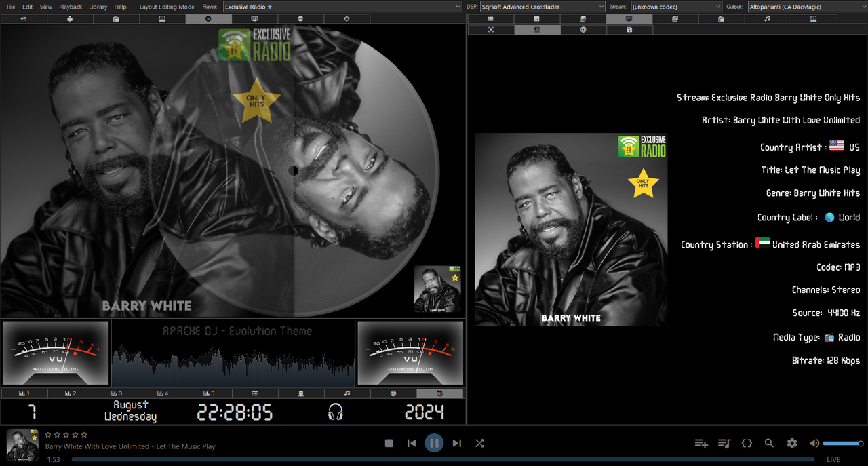The width and height of the screenshot is (868, 466).
Task: Open the music note tab above stream info
Action: [767, 19]
